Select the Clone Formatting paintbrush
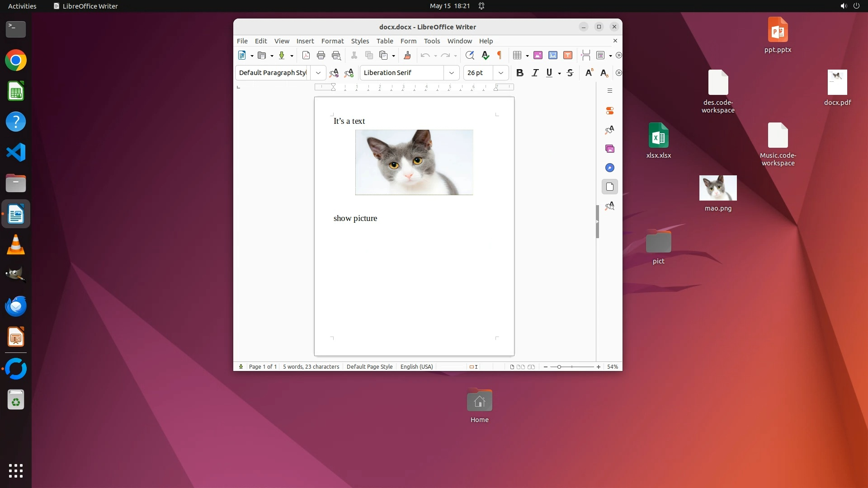The width and height of the screenshot is (868, 488). (x=407, y=55)
